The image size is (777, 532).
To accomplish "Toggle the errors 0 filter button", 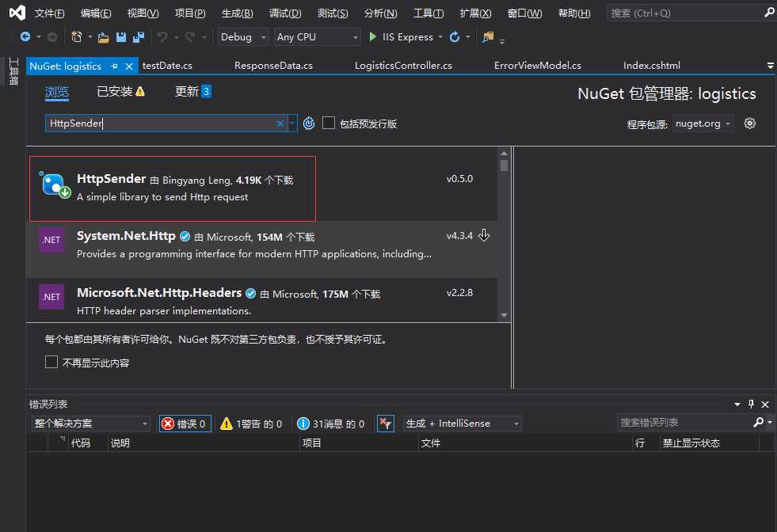I will point(185,424).
